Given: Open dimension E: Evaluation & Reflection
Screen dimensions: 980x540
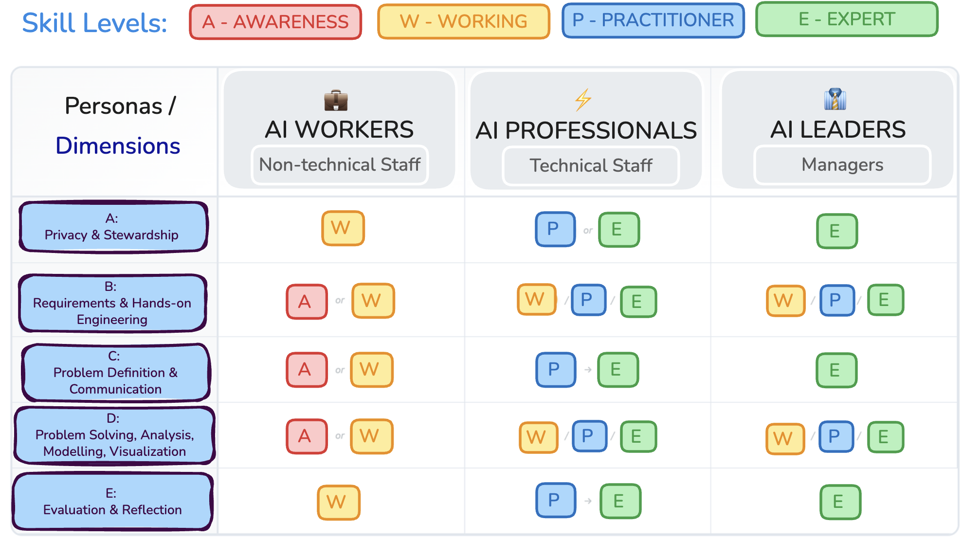Looking at the screenshot, I should [x=113, y=502].
